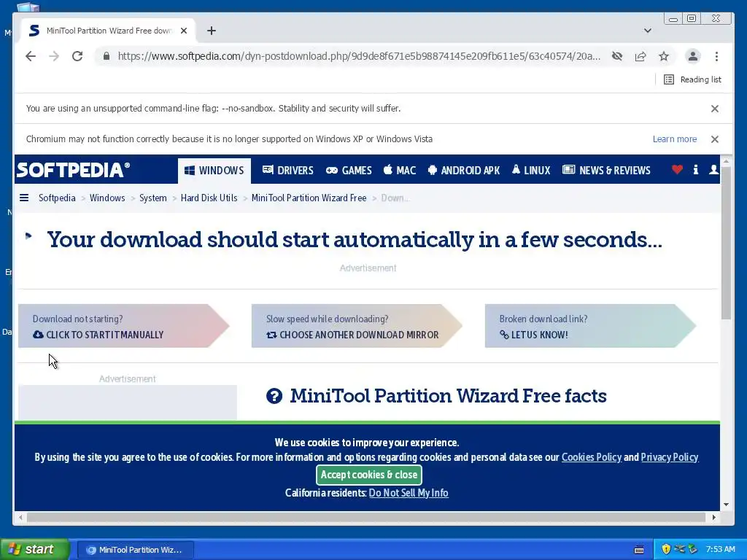The width and height of the screenshot is (747, 560).
Task: Open the Reading list
Action: (693, 79)
